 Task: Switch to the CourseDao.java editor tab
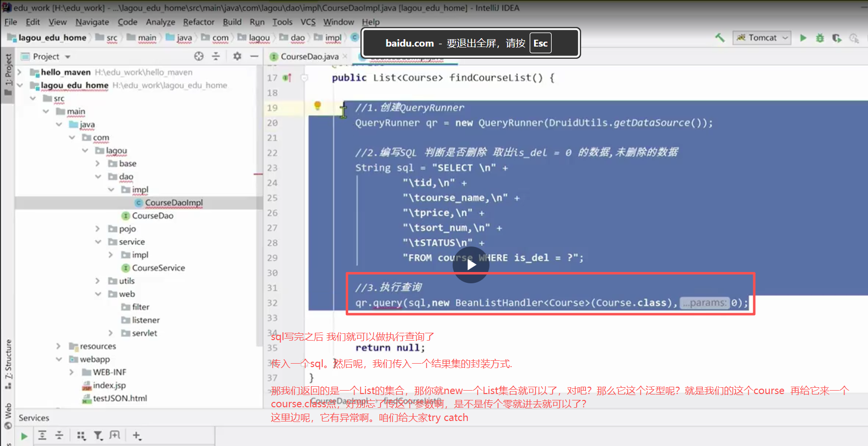click(309, 56)
